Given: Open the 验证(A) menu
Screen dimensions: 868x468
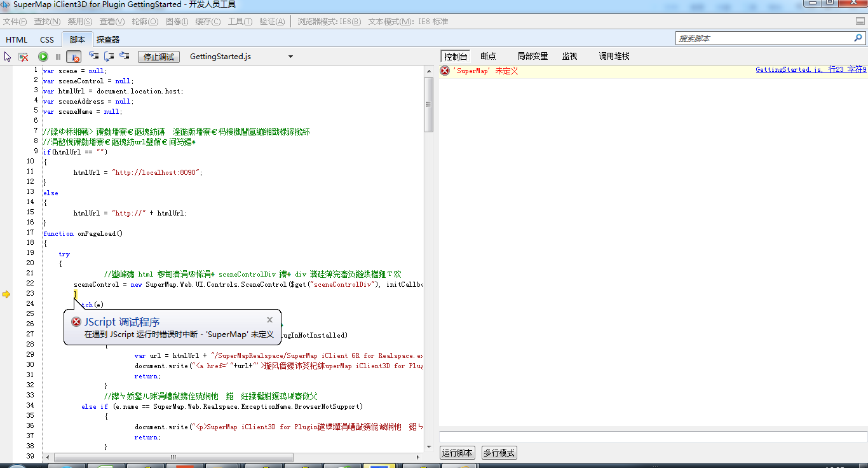Looking at the screenshot, I should pos(272,22).
